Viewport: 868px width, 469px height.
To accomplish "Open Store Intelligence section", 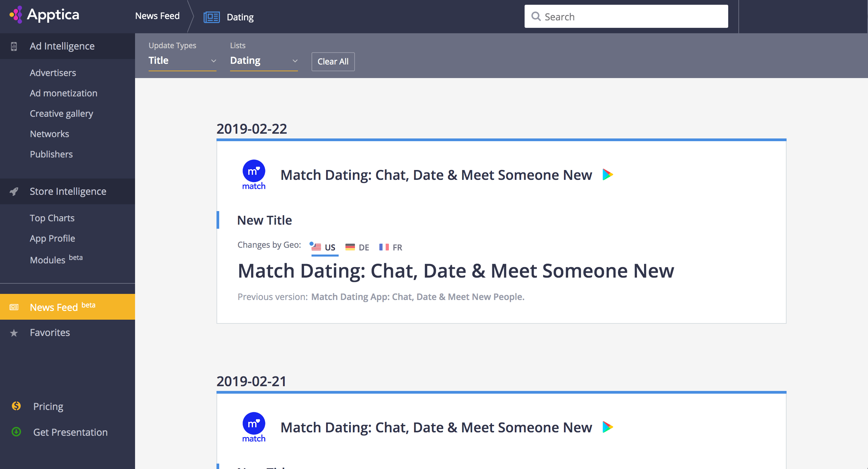I will tap(68, 191).
